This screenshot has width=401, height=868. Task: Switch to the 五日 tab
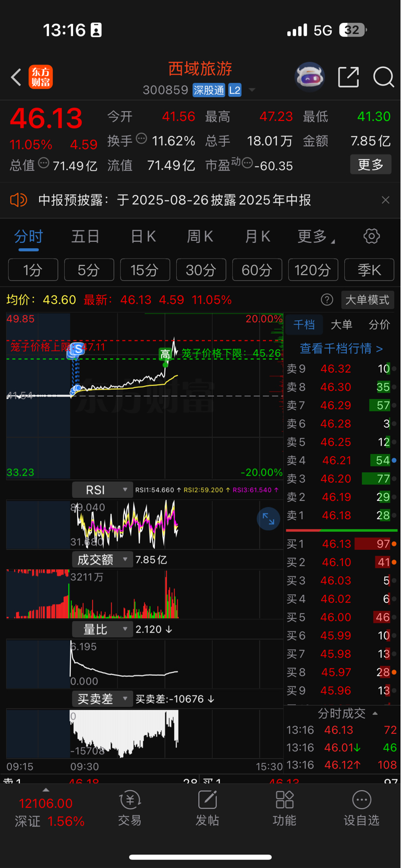point(86,237)
